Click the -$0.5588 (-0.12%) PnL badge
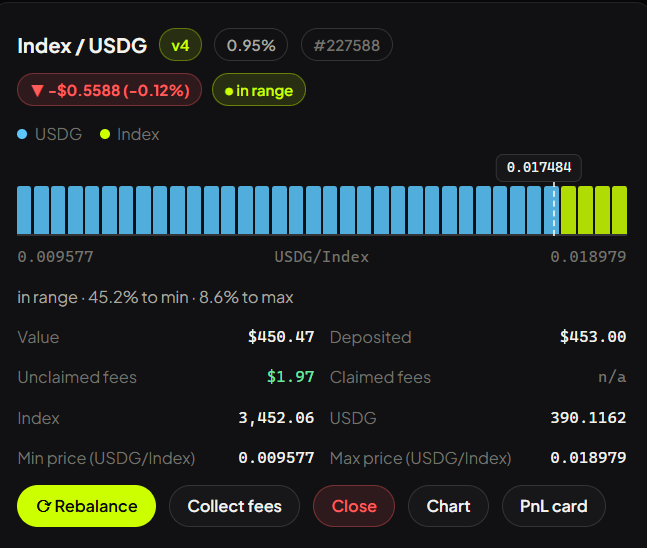 (109, 90)
